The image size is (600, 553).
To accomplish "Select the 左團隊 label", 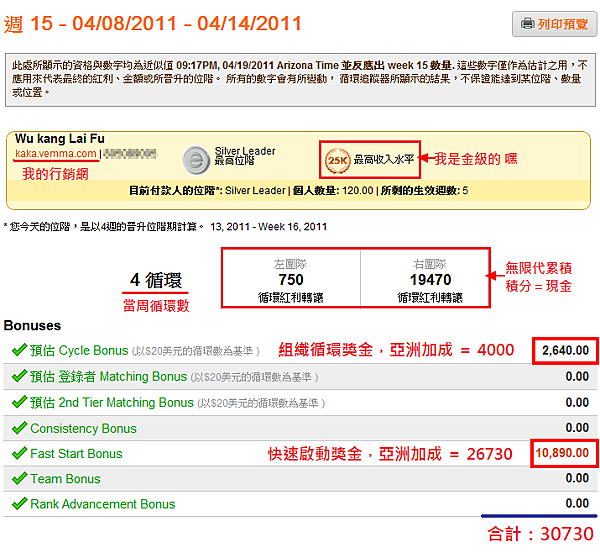I will coord(290,264).
